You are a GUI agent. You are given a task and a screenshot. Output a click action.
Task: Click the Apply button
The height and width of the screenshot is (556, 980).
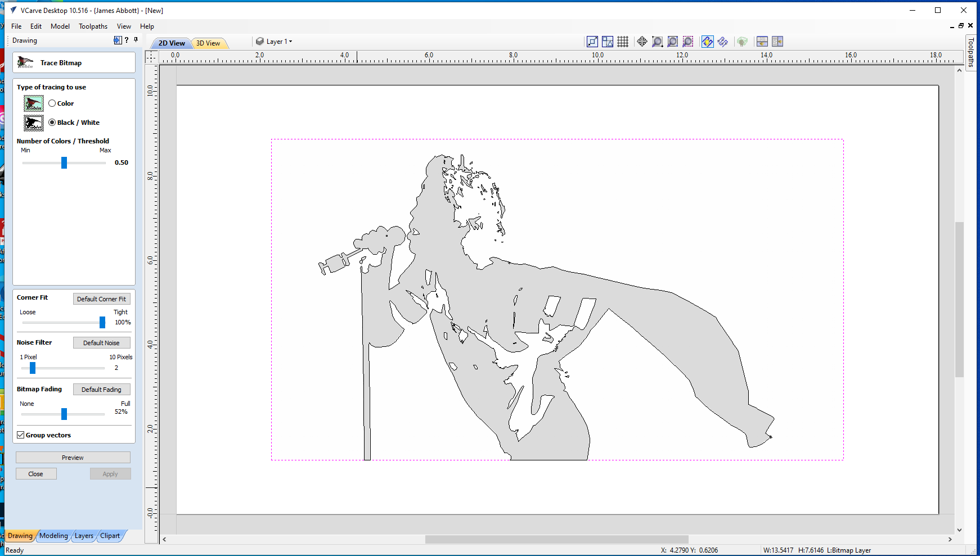pyautogui.click(x=110, y=474)
